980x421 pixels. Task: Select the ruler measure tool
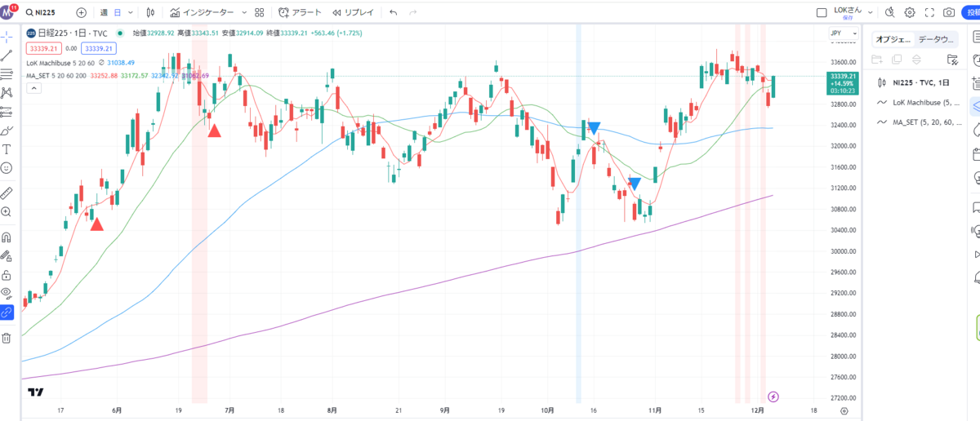7,193
